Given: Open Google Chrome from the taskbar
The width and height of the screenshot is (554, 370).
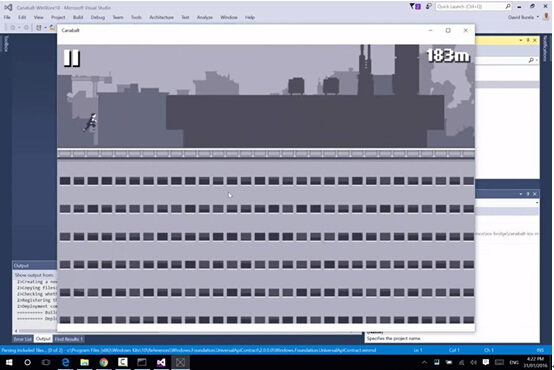Looking at the screenshot, I should pos(104,362).
